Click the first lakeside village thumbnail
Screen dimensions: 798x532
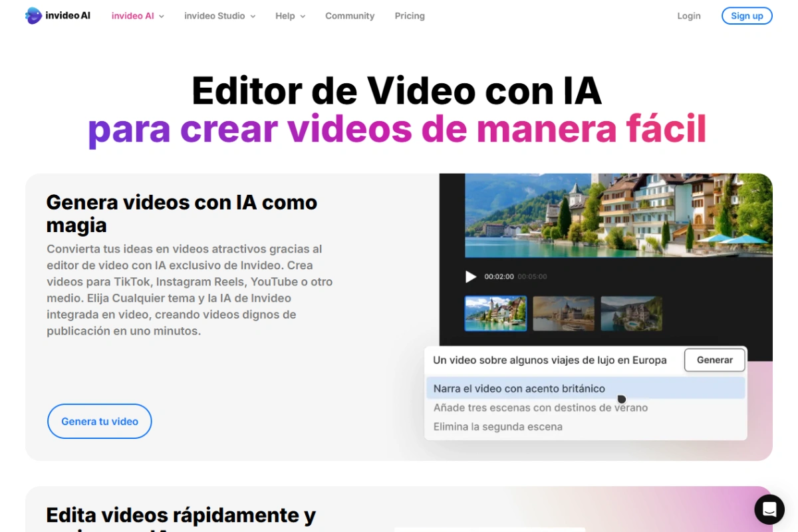point(495,313)
